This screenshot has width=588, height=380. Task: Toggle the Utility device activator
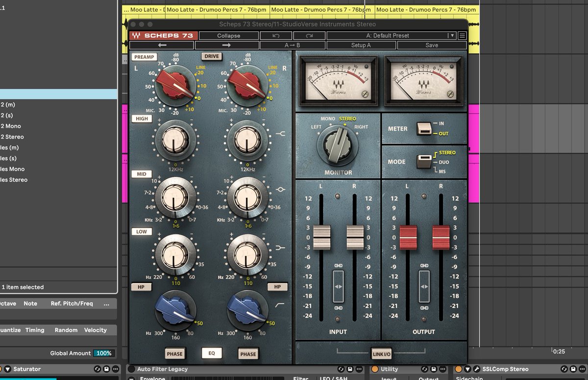pos(375,369)
